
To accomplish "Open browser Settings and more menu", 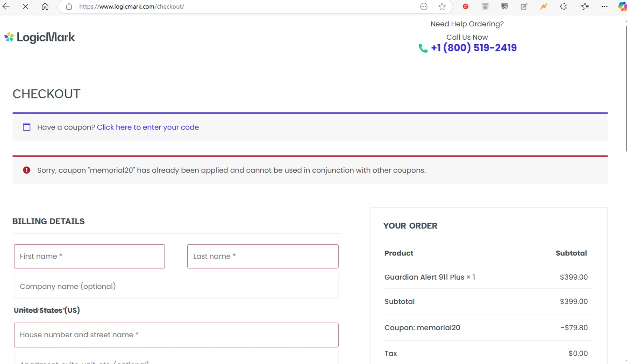I will (605, 6).
